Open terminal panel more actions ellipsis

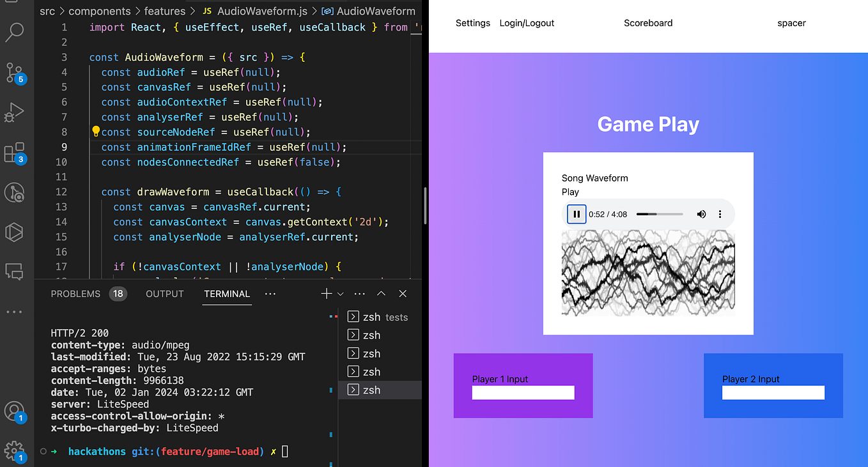pos(360,294)
